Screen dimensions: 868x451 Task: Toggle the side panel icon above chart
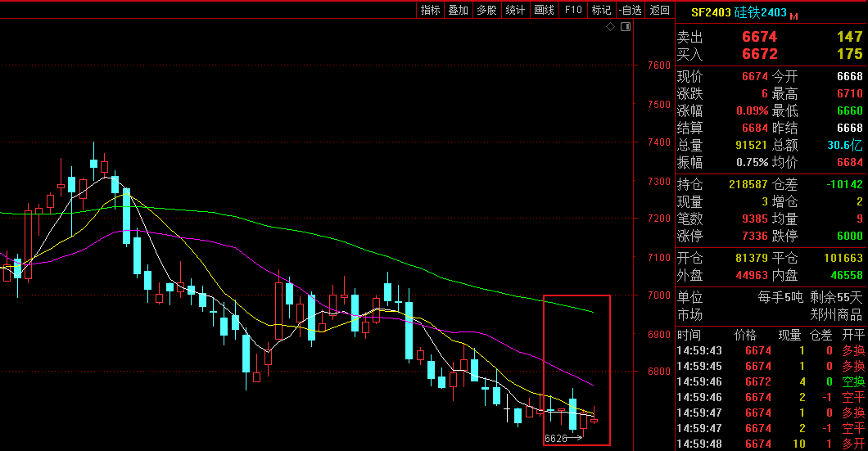(626, 27)
